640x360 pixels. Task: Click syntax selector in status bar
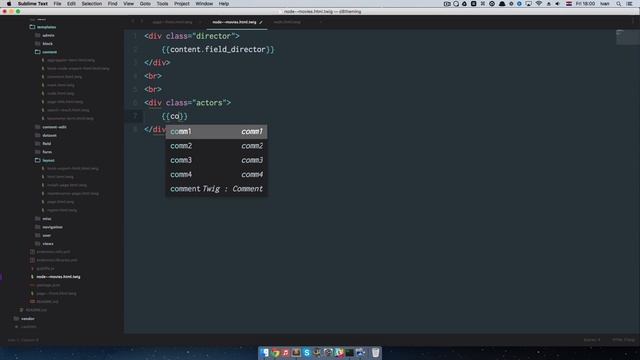coord(623,340)
